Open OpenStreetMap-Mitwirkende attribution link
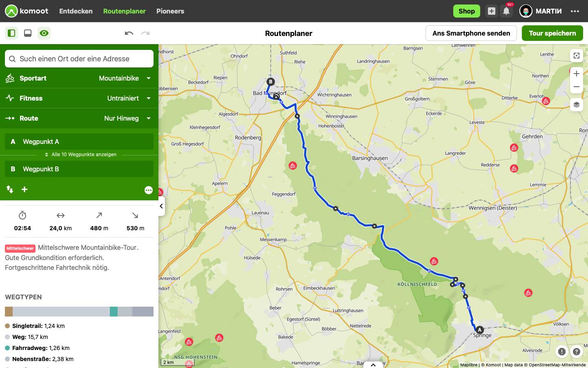588x368 pixels. pyautogui.click(x=557, y=365)
